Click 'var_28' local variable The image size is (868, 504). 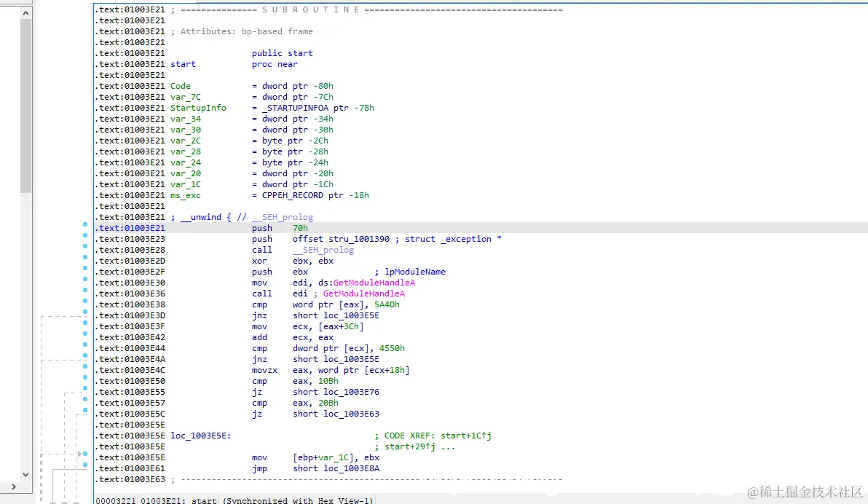point(186,151)
